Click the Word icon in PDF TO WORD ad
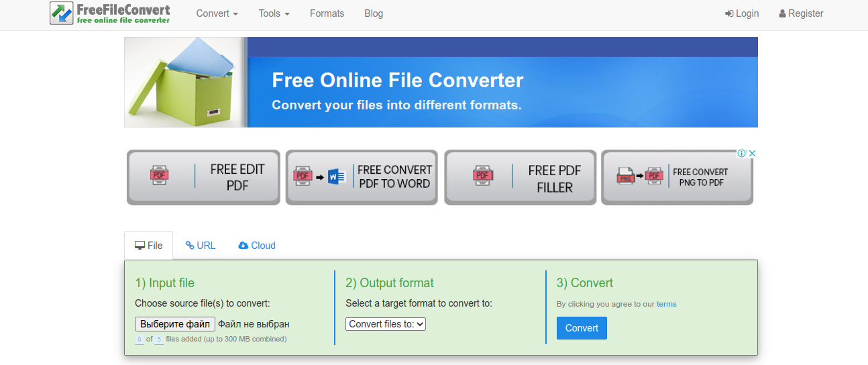Viewport: 868px width, 365px height. coord(336,177)
